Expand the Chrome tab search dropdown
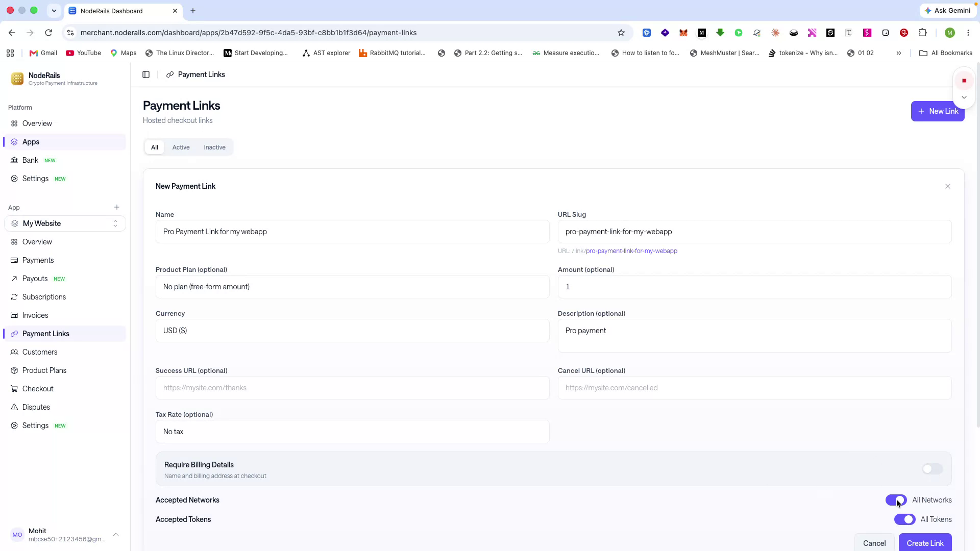Viewport: 980px width, 551px height. (x=54, y=11)
